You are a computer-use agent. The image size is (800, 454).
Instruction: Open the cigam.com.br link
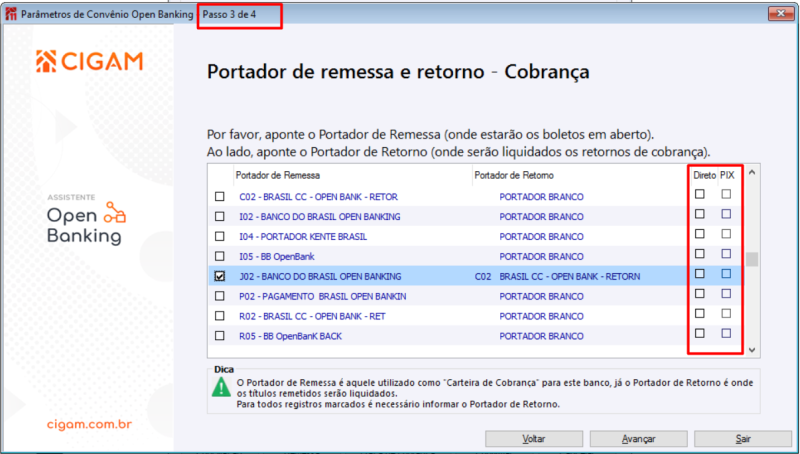tap(89, 424)
